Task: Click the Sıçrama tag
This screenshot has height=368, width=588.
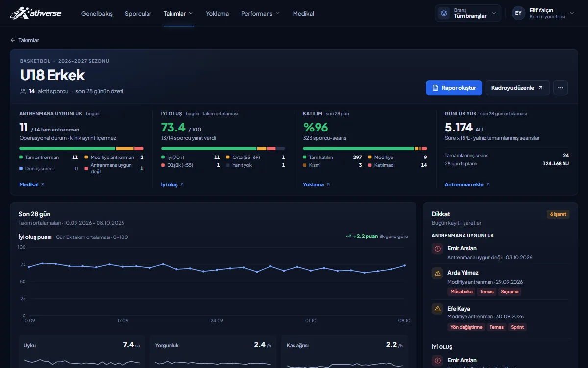Action: pyautogui.click(x=510, y=292)
